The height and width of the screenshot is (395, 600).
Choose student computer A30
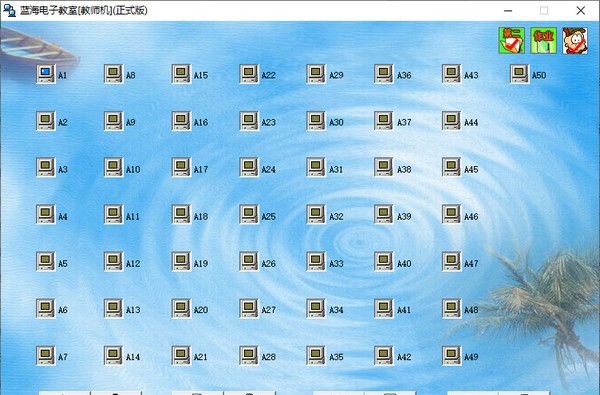click(316, 121)
